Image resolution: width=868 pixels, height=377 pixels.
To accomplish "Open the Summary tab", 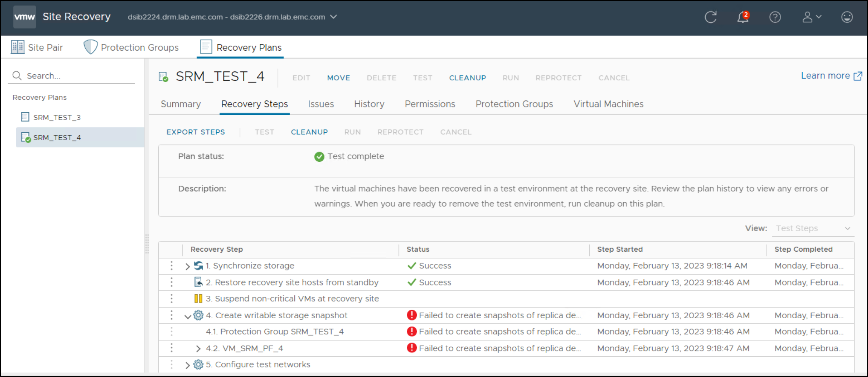I will click(181, 104).
